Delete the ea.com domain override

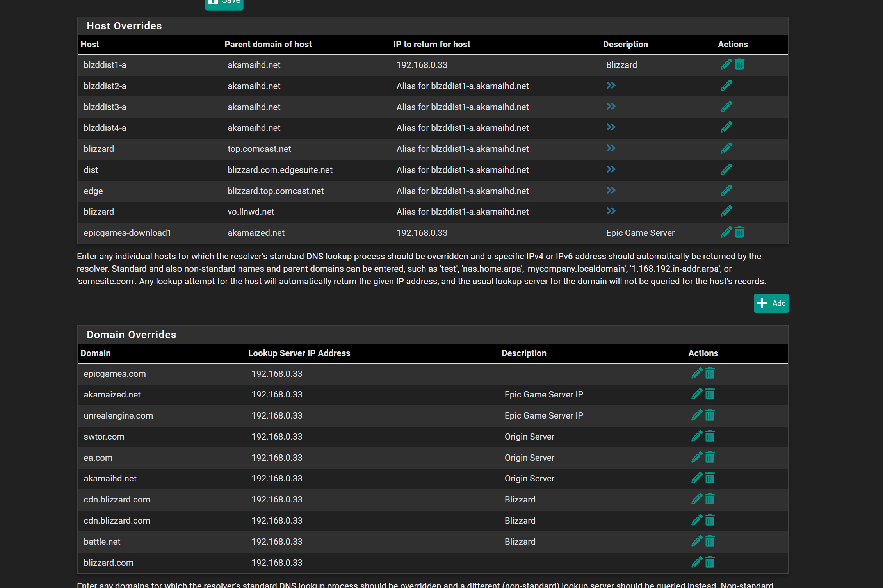click(x=710, y=457)
